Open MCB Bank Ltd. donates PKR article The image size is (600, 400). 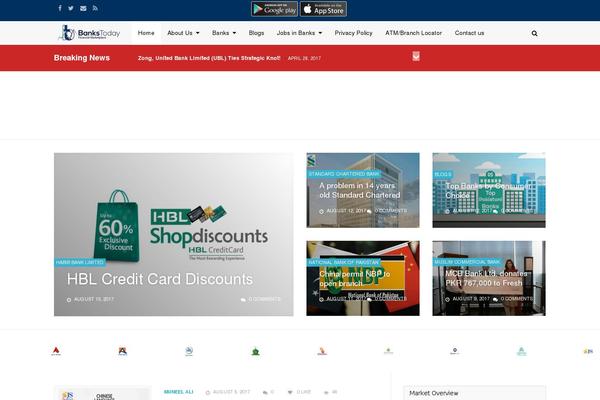(486, 278)
